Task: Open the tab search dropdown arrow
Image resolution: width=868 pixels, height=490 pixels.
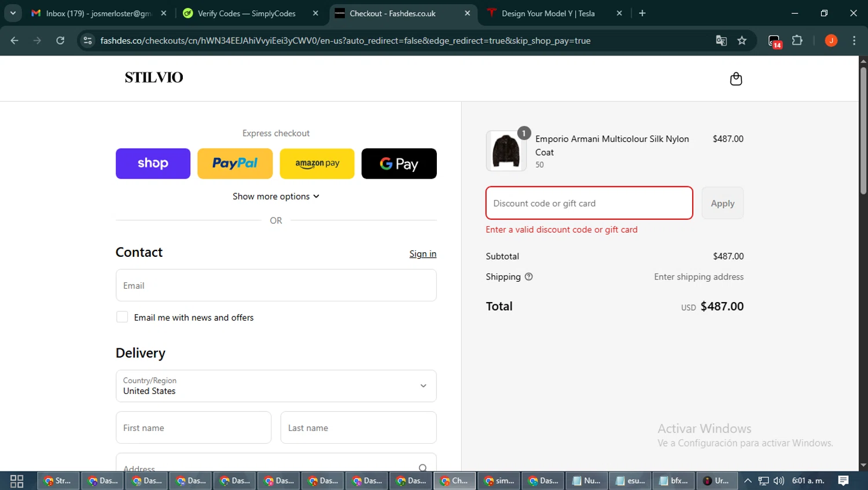Action: pyautogui.click(x=13, y=13)
